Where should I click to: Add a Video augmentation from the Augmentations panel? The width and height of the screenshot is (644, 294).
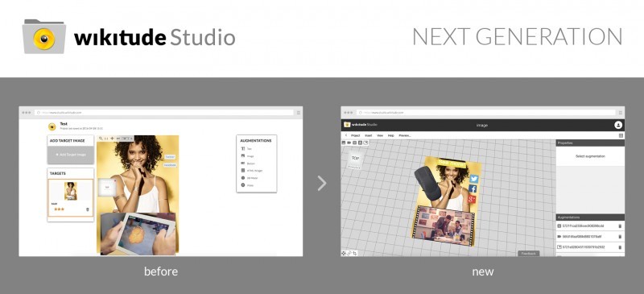point(247,185)
